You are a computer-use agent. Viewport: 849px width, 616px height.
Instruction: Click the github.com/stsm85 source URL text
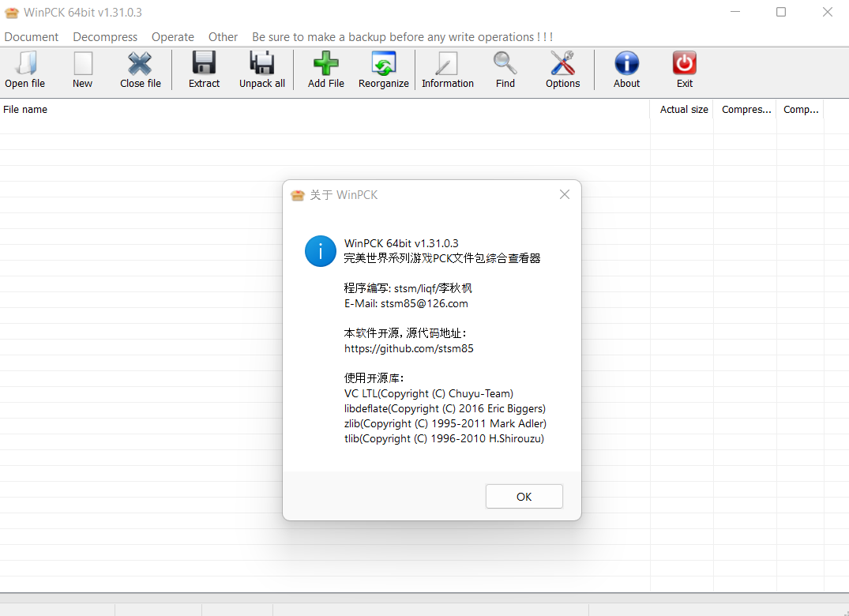click(409, 348)
